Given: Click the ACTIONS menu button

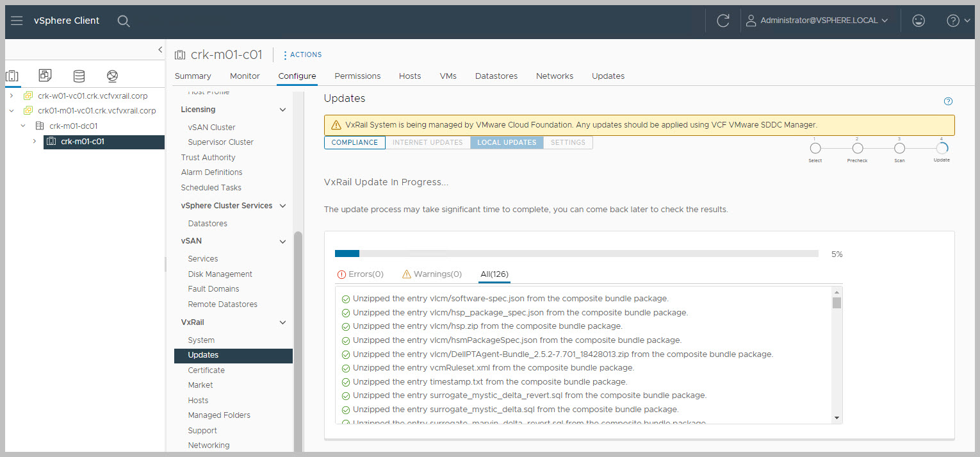Looking at the screenshot, I should pos(302,55).
